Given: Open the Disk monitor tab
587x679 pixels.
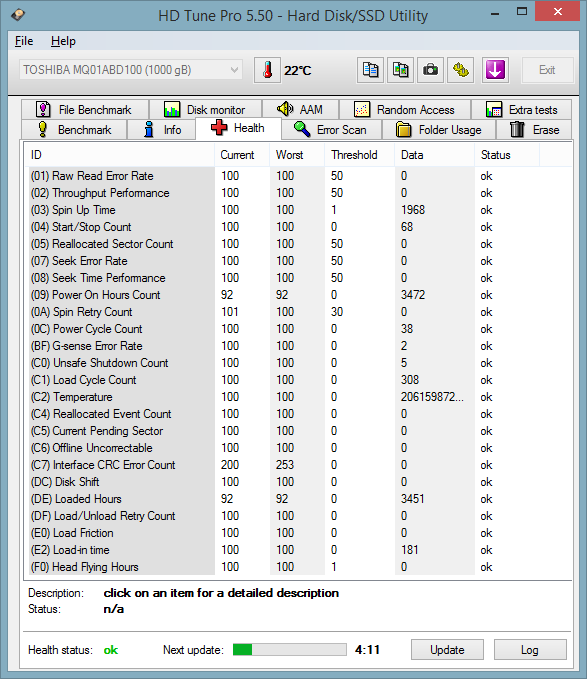Looking at the screenshot, I should pyautogui.click(x=205, y=110).
